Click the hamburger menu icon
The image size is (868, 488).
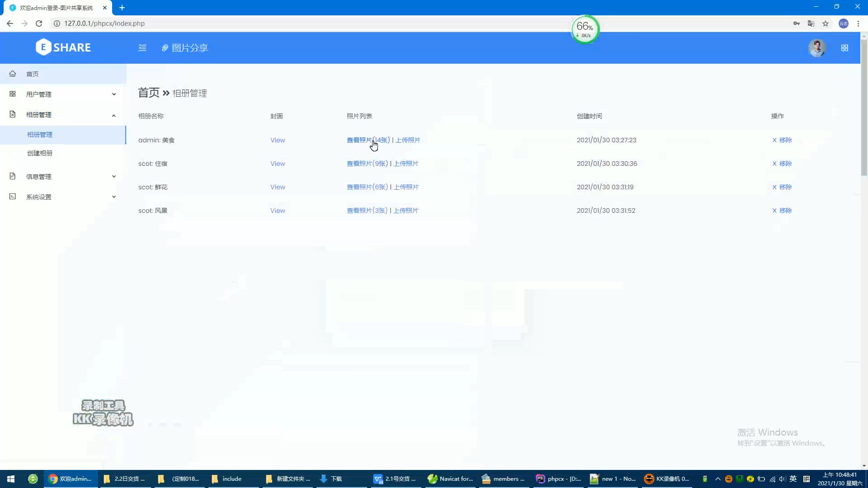tap(142, 47)
